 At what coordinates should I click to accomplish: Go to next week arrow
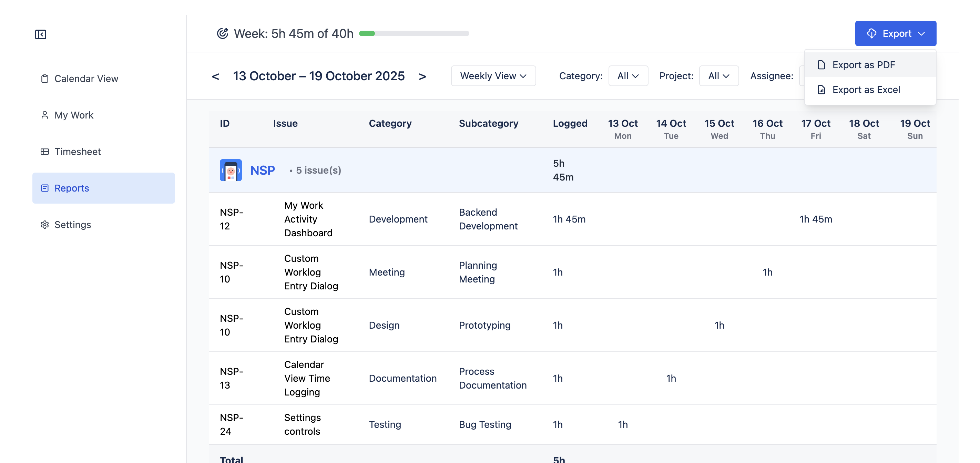pyautogui.click(x=422, y=76)
